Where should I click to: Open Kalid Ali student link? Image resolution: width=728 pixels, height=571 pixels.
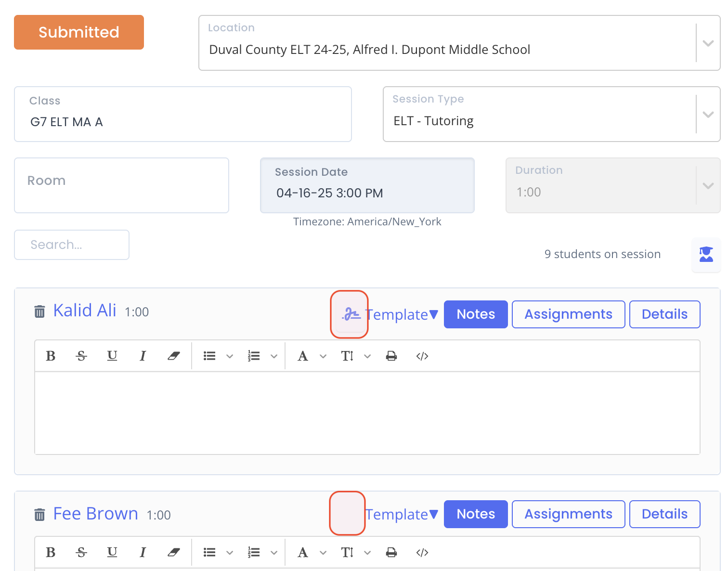[x=85, y=311]
